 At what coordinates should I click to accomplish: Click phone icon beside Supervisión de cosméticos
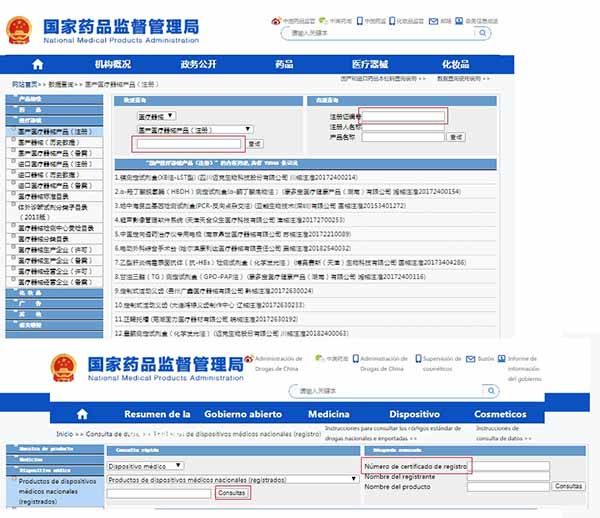(x=418, y=358)
